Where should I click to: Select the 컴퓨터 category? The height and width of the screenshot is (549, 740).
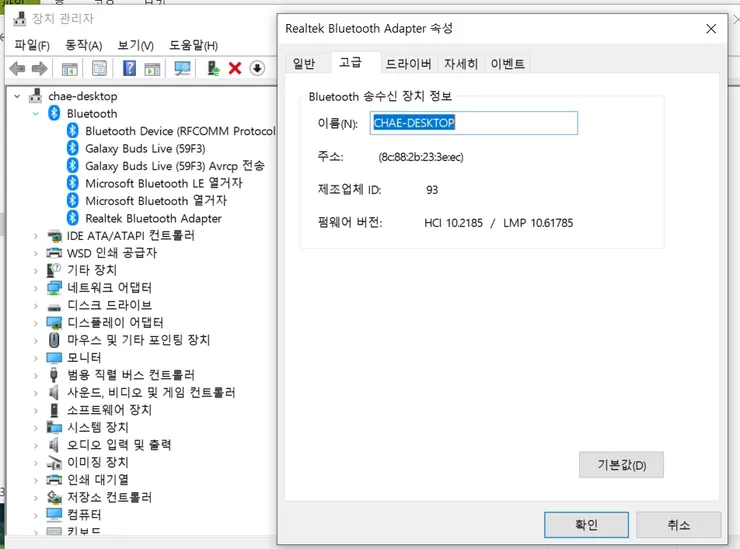click(x=84, y=515)
